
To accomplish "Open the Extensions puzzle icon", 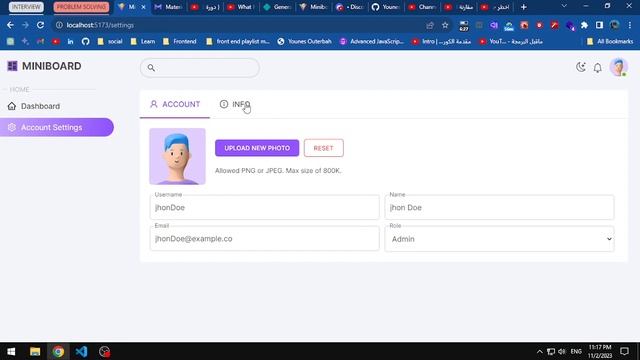I will click(x=584, y=25).
